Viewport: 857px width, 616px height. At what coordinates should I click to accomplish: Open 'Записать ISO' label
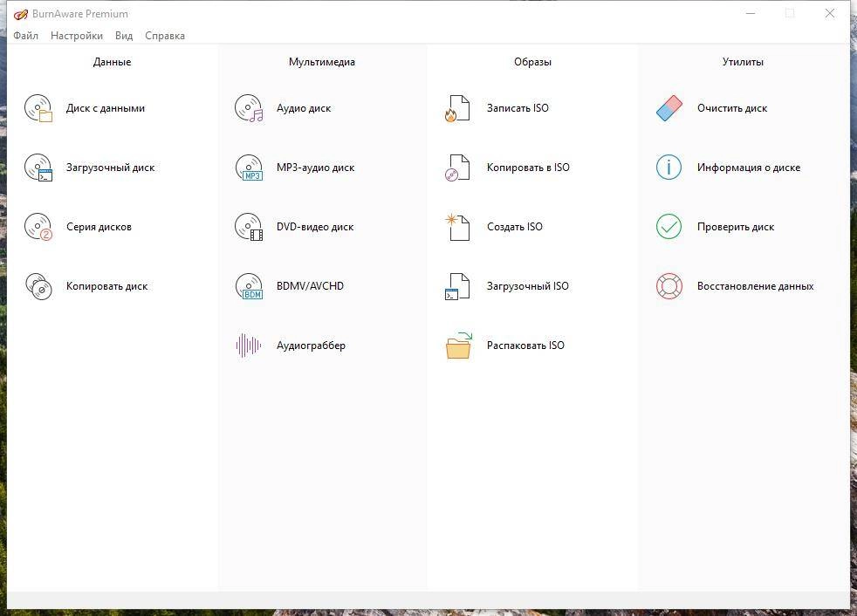coord(518,108)
